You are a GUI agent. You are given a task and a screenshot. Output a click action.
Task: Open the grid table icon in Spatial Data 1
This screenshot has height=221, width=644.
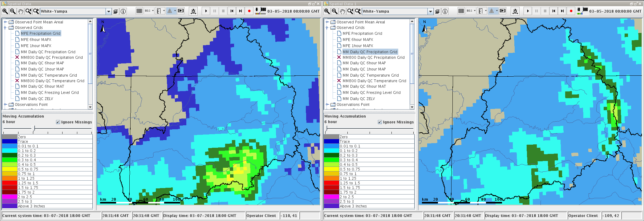coord(461,11)
